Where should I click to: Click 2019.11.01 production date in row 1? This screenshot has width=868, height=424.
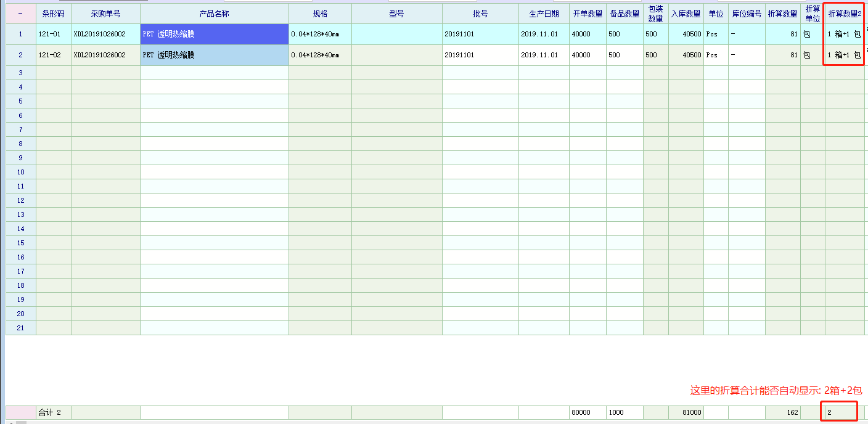pyautogui.click(x=544, y=35)
